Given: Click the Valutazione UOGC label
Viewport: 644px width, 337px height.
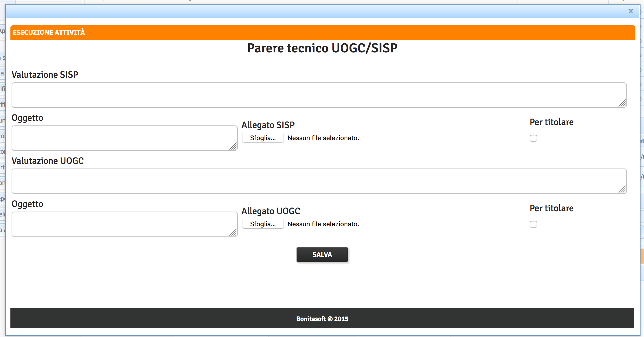Looking at the screenshot, I should tap(48, 161).
